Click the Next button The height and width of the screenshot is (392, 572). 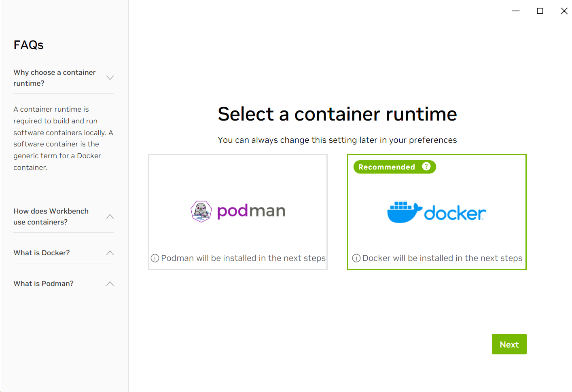pyautogui.click(x=509, y=344)
